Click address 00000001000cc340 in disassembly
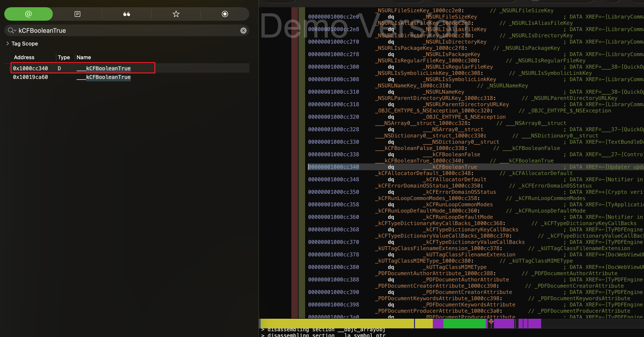The width and height of the screenshot is (644, 337). [x=333, y=167]
